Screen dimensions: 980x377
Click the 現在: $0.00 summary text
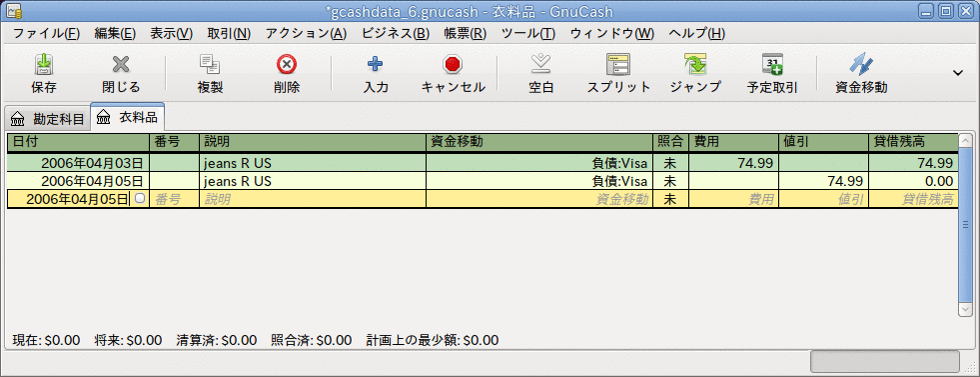coord(46,341)
